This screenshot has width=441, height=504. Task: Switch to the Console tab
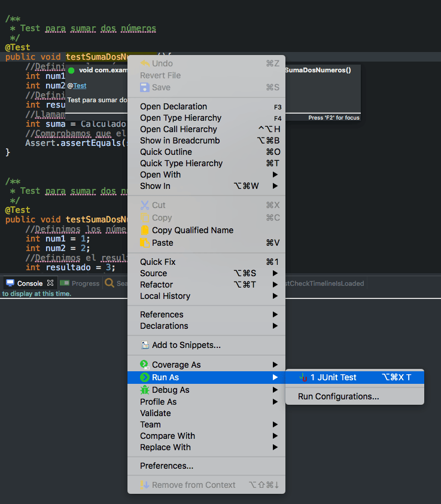29,283
